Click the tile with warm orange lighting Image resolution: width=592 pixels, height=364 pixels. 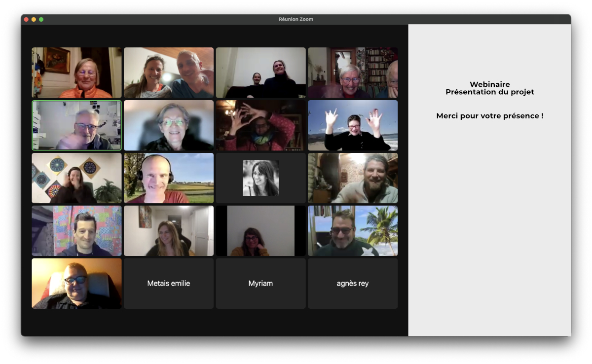(x=76, y=284)
